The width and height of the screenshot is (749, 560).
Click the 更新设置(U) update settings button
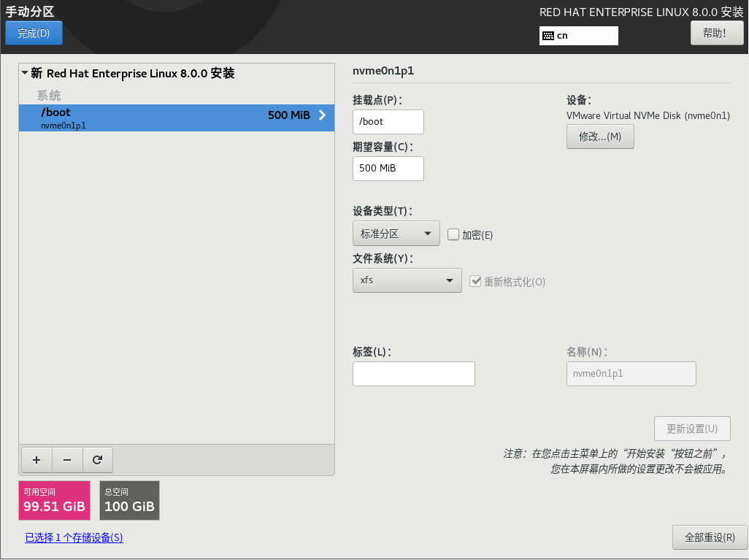pos(692,429)
